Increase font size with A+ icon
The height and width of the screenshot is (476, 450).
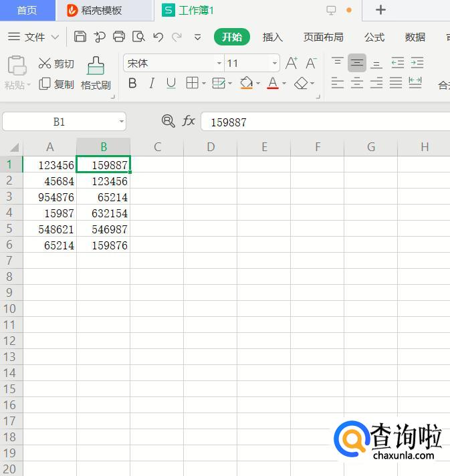(x=292, y=64)
